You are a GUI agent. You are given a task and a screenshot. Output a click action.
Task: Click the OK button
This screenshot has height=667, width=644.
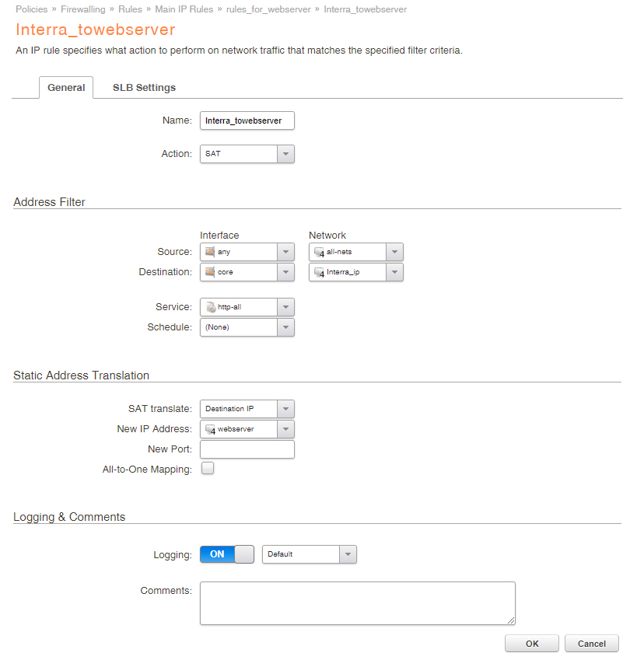(532, 644)
